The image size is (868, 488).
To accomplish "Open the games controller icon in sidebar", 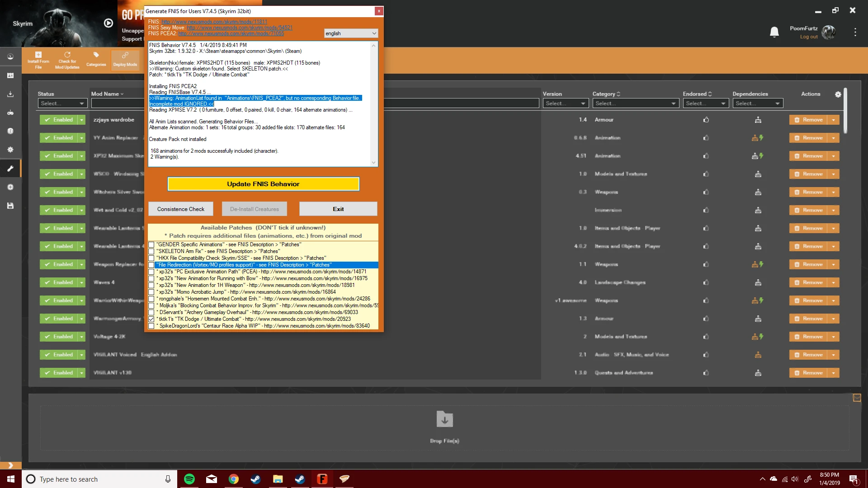I will coord(10,113).
